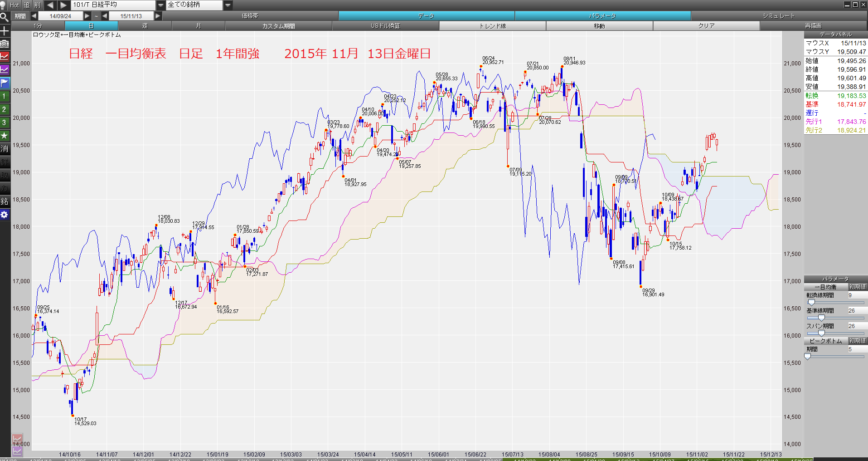Screen dimensions: 868x461
Task: Step start date 14/09/24 forward
Action: pyautogui.click(x=87, y=16)
